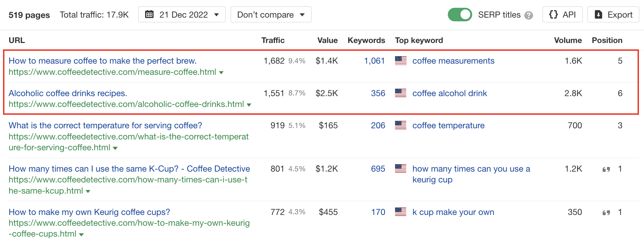Click the calendar icon beside 21 Dec 2022

tap(149, 15)
